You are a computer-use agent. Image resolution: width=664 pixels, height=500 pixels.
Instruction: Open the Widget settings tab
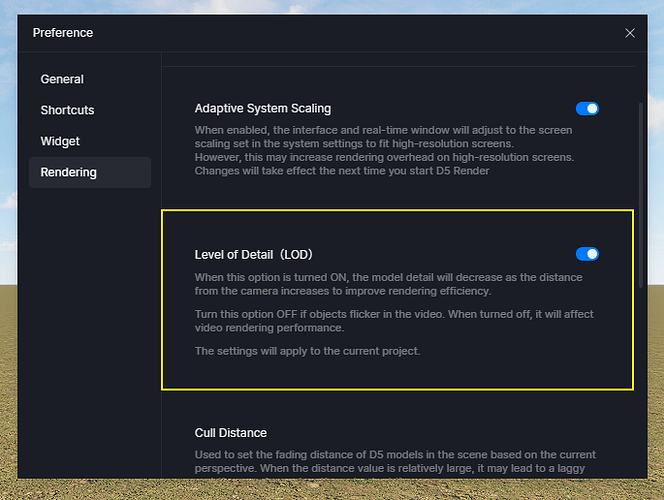coord(60,141)
